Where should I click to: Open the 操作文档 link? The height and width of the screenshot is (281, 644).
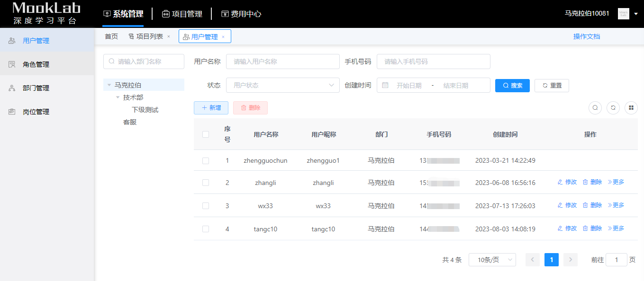tap(586, 36)
